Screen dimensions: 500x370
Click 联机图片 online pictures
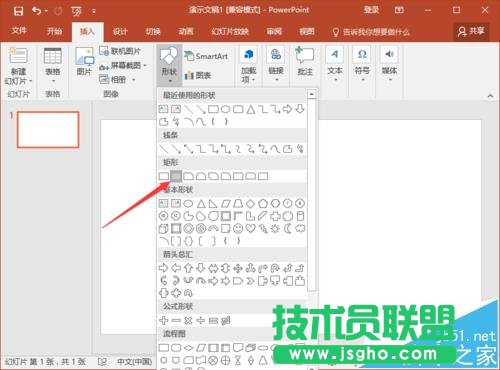pyautogui.click(x=121, y=51)
